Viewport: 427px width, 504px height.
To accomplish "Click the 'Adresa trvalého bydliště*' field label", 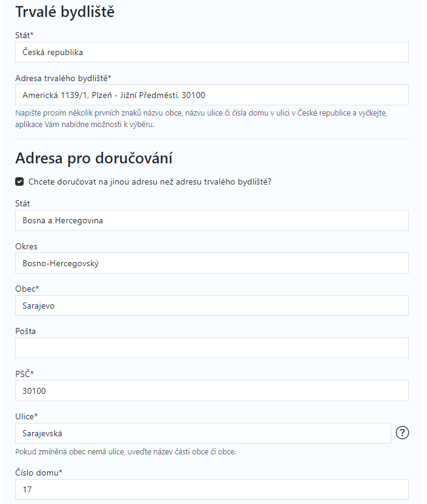I will point(63,78).
